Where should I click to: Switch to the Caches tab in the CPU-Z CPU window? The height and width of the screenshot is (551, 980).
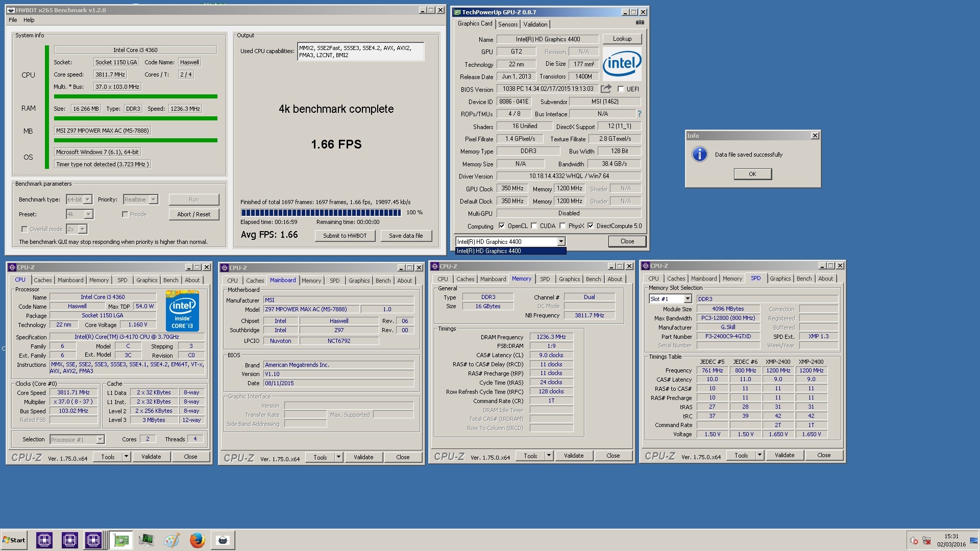point(43,280)
